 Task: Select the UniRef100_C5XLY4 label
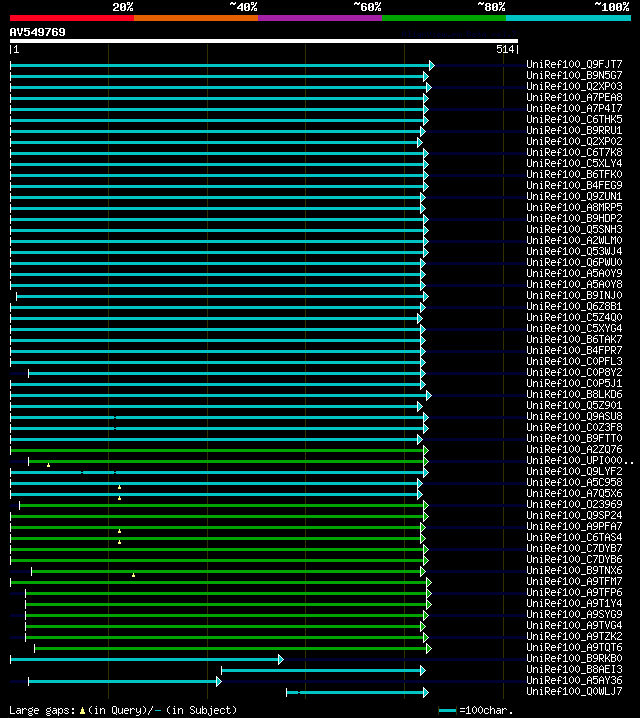pos(574,163)
